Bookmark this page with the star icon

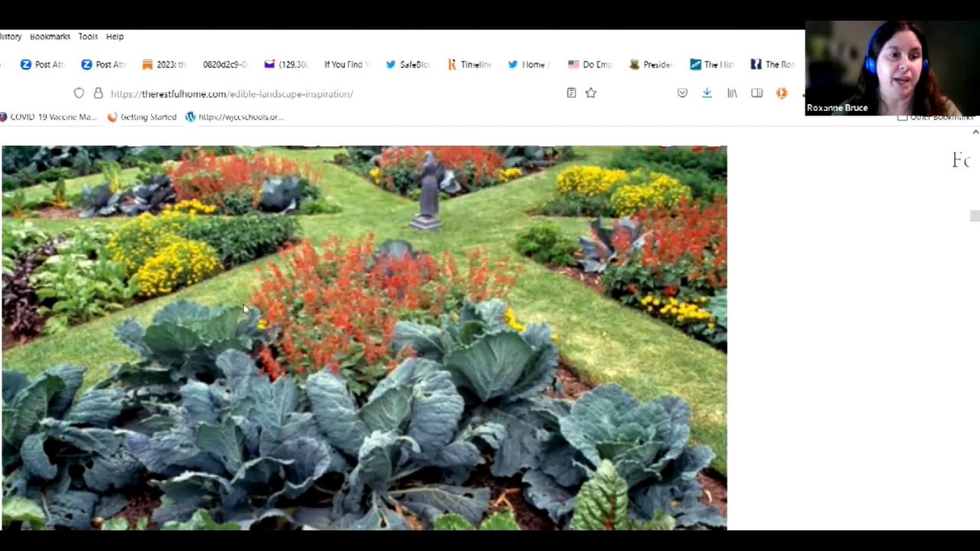click(591, 93)
